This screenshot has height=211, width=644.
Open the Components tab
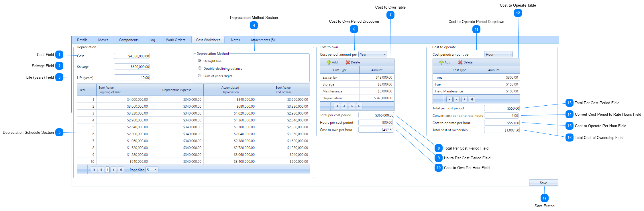pos(129,40)
